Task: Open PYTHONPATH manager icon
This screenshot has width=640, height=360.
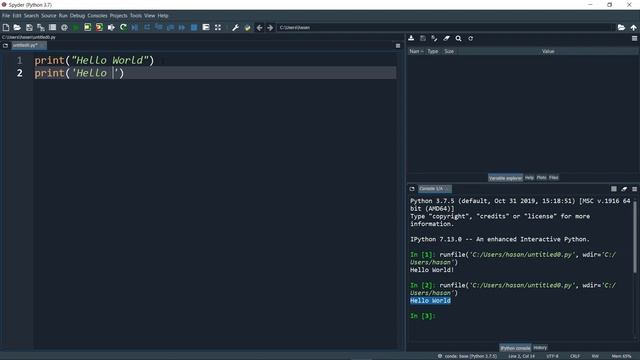Action: coord(247,27)
